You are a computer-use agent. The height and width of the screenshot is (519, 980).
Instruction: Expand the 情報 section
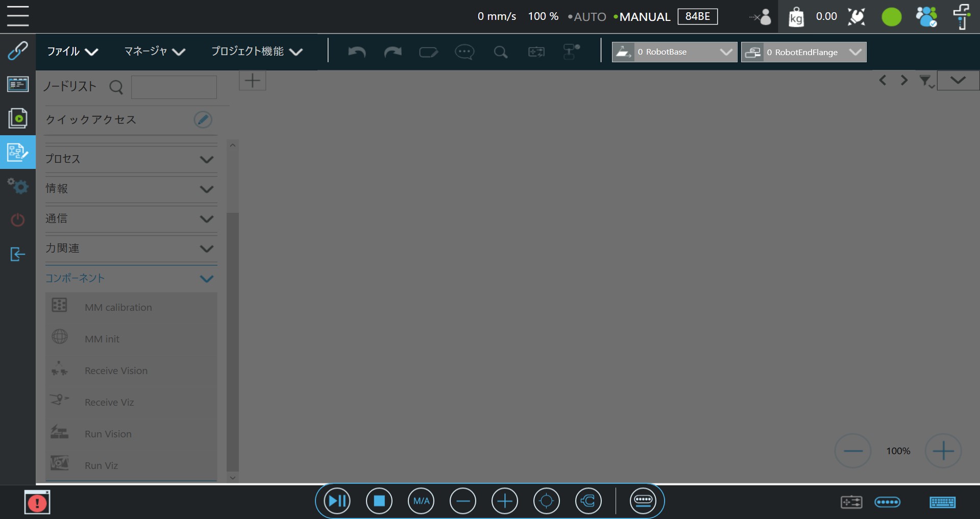(131, 189)
